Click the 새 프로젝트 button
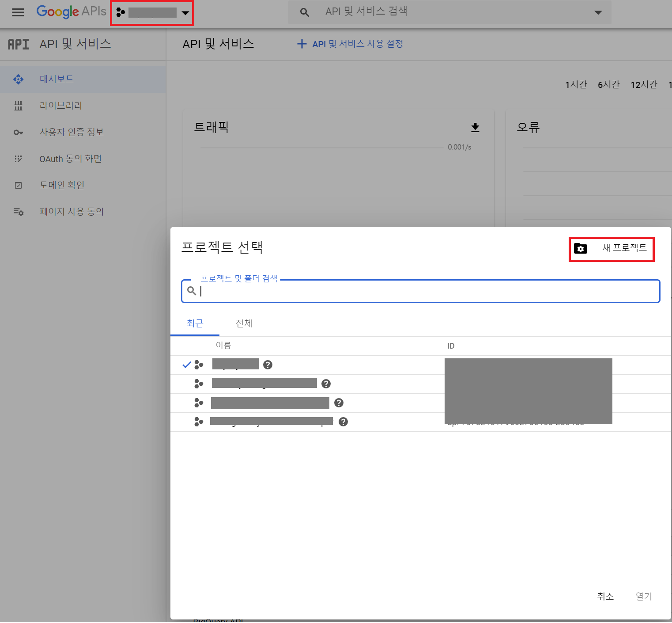 [x=612, y=249]
